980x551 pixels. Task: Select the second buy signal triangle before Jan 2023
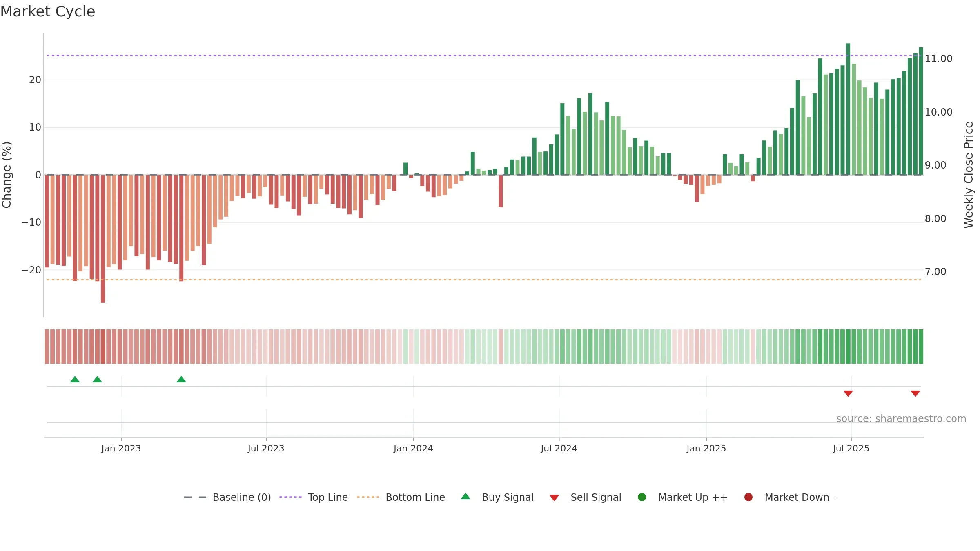(97, 380)
